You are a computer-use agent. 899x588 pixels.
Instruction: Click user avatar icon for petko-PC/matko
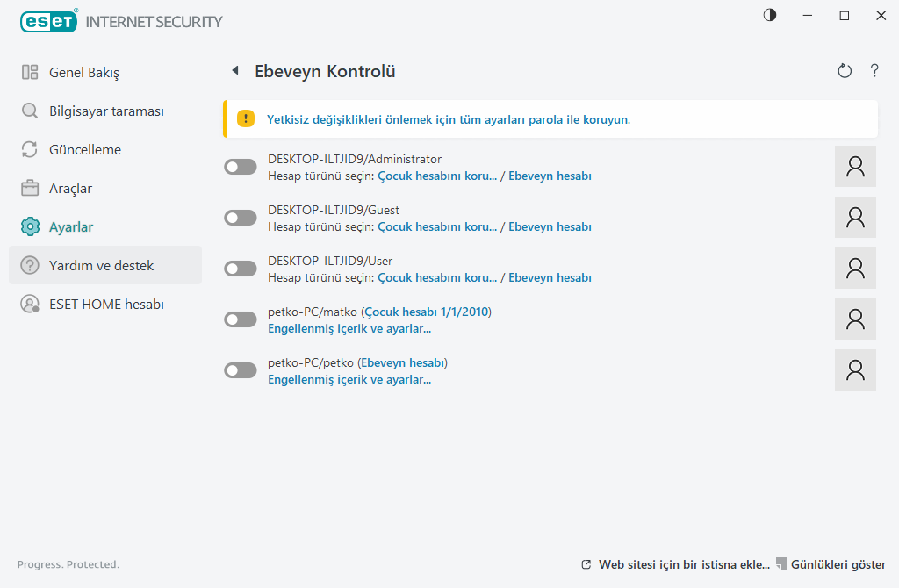(855, 319)
